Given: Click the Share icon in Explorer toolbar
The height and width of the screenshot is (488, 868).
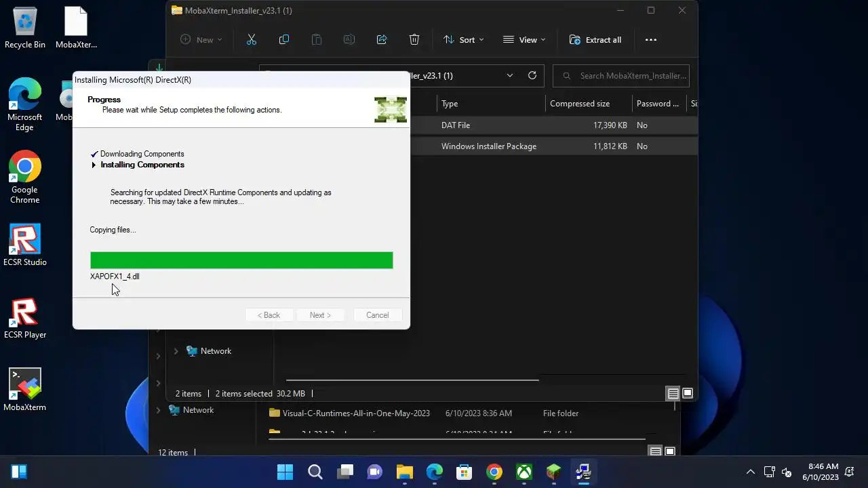Looking at the screenshot, I should (x=382, y=40).
